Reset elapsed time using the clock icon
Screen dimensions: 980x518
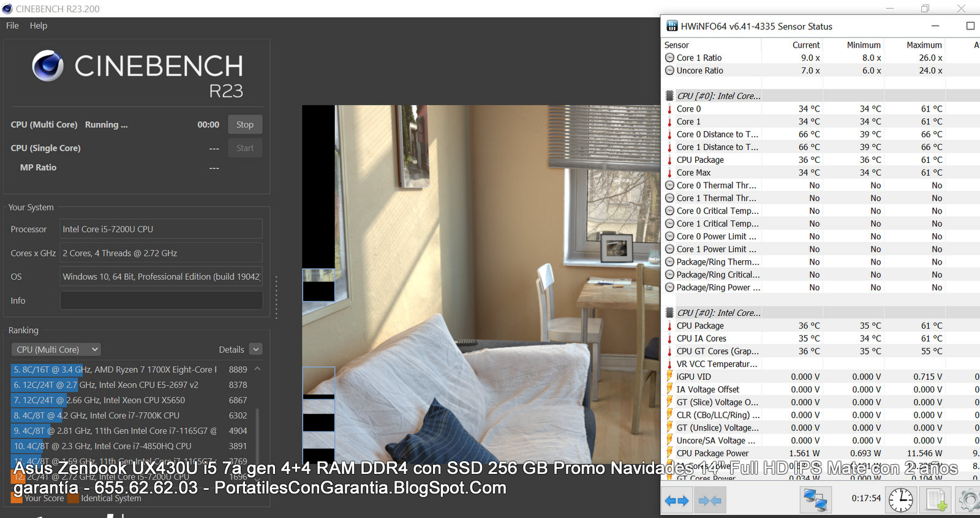tap(900, 500)
